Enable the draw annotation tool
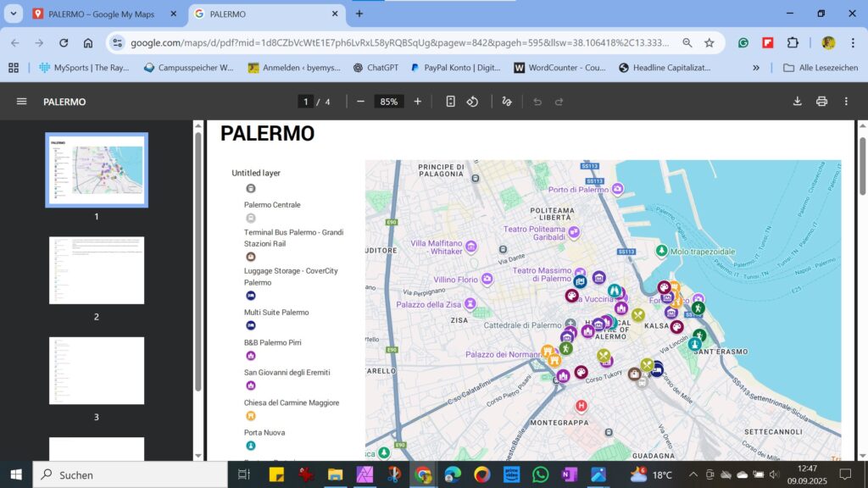868x488 pixels. 507,102
